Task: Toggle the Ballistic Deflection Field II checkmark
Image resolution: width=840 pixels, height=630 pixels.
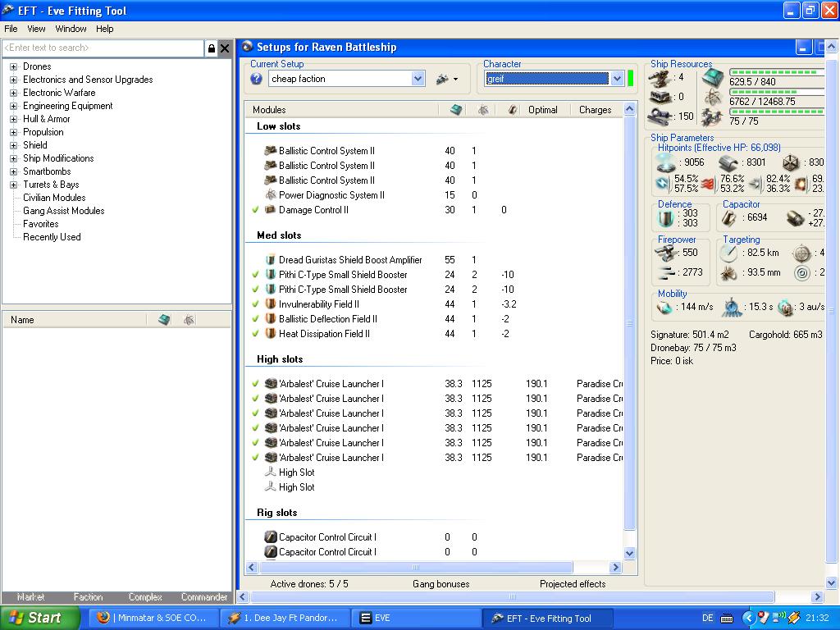Action: tap(256, 319)
